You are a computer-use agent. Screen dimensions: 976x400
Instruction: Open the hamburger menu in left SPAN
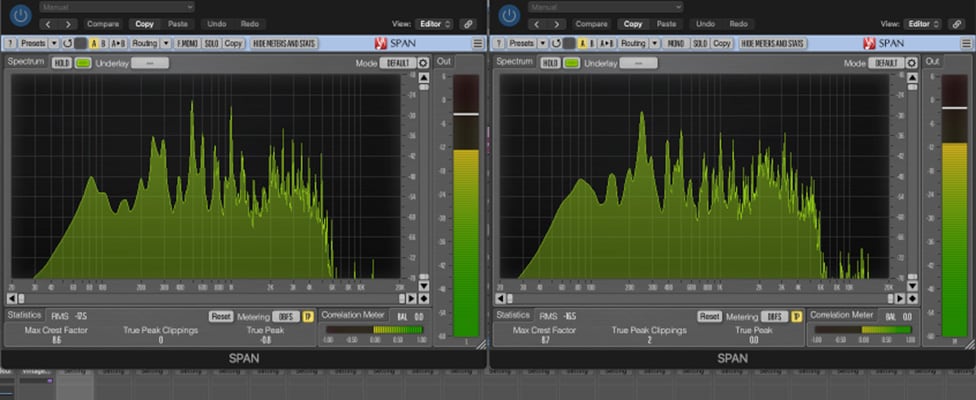(477, 44)
